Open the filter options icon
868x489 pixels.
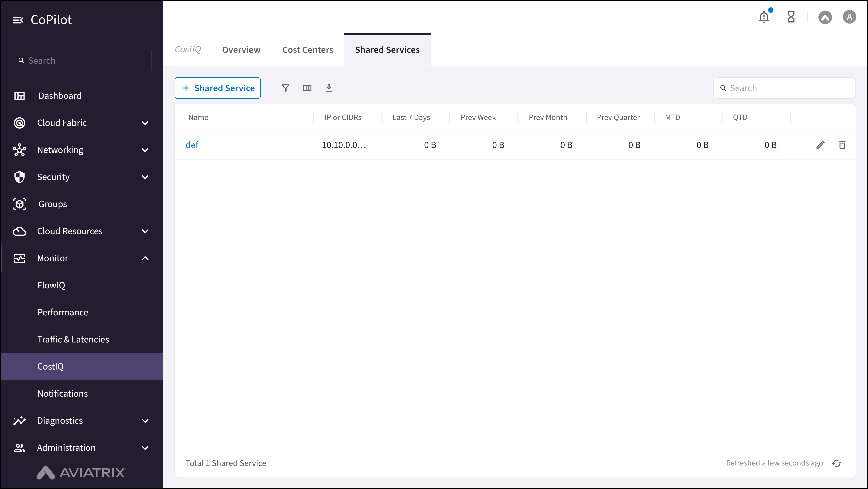click(x=285, y=88)
